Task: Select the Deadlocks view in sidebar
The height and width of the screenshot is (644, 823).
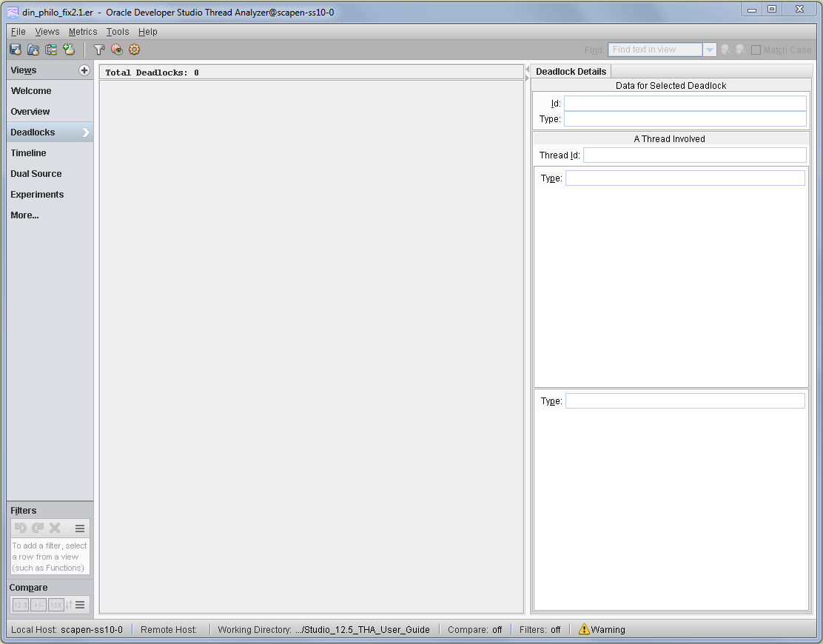Action: tap(50, 133)
